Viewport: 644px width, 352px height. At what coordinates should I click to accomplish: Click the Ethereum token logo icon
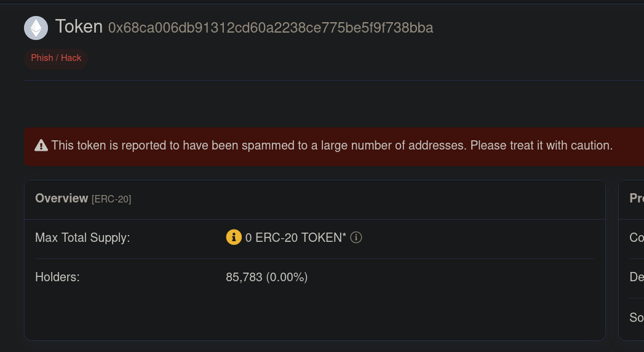coord(36,28)
